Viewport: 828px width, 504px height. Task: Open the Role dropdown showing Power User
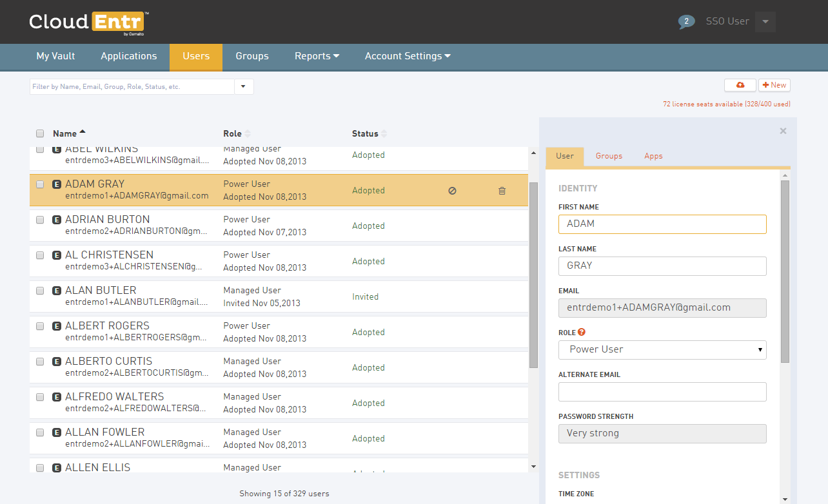pos(662,349)
